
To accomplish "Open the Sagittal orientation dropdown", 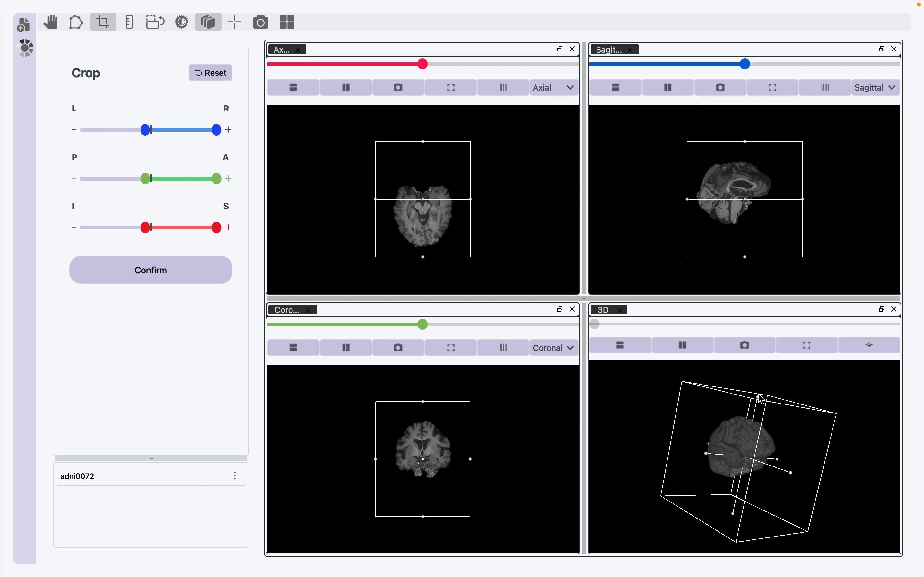I will 875,88.
